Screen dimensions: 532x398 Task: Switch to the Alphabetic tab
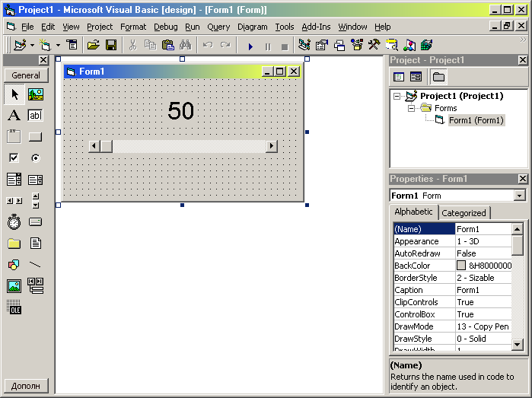413,212
